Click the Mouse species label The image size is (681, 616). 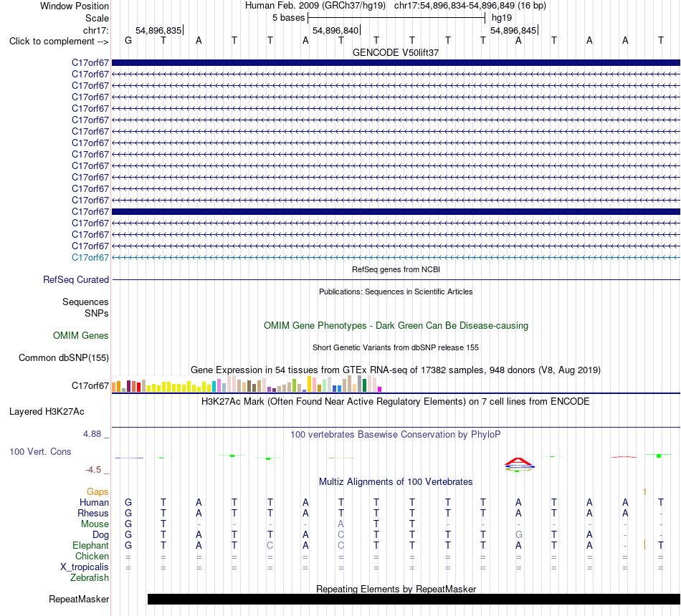coord(95,524)
